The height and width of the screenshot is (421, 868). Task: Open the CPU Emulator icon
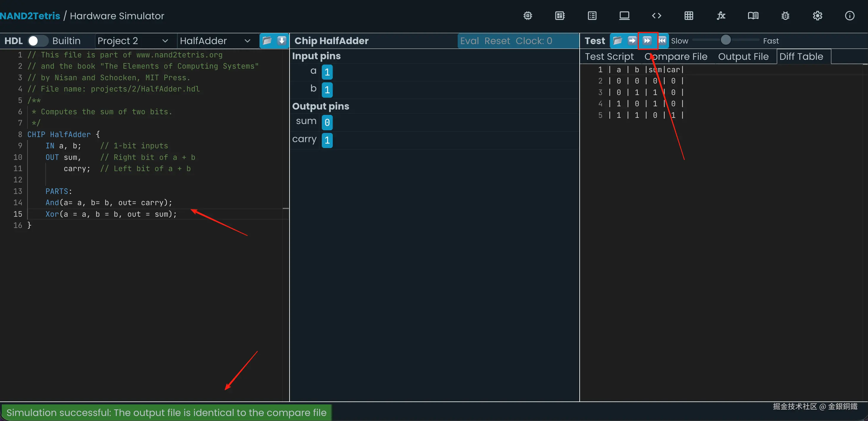tap(560, 16)
